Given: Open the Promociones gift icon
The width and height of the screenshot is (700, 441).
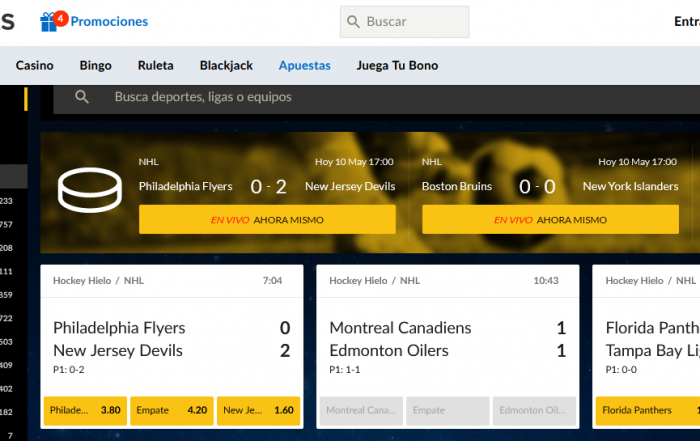Looking at the screenshot, I should [x=48, y=22].
